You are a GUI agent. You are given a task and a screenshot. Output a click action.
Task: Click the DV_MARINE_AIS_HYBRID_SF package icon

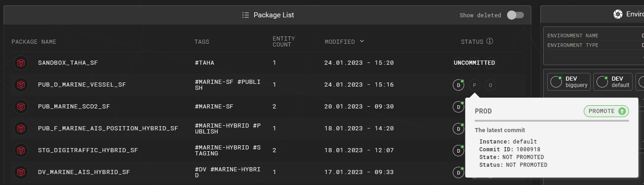point(21,172)
